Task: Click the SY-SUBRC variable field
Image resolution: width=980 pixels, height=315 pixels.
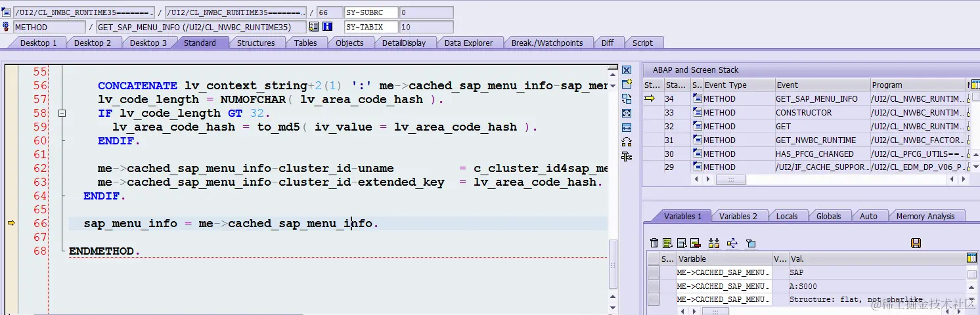Action: (x=372, y=12)
